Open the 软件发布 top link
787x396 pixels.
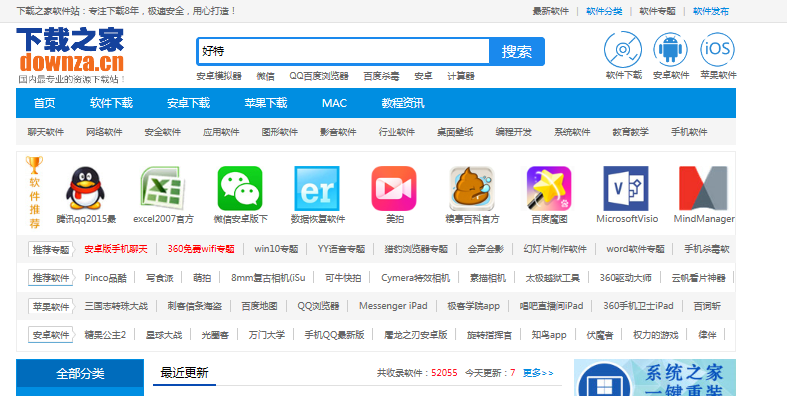click(711, 11)
